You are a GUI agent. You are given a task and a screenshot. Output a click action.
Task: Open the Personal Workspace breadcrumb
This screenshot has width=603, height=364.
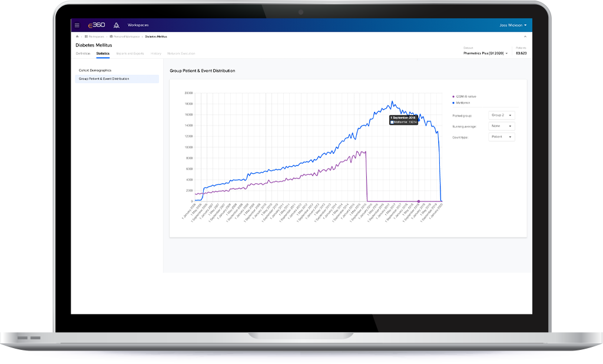(125, 37)
